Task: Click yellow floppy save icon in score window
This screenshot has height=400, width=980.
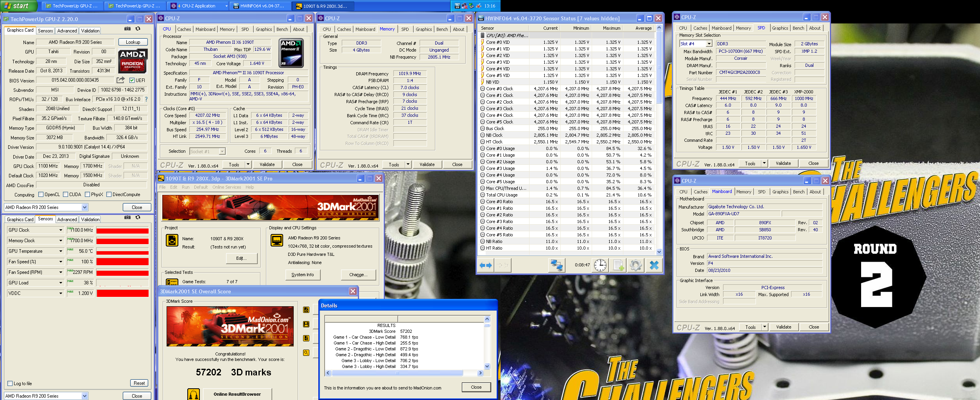Action: coord(306,324)
